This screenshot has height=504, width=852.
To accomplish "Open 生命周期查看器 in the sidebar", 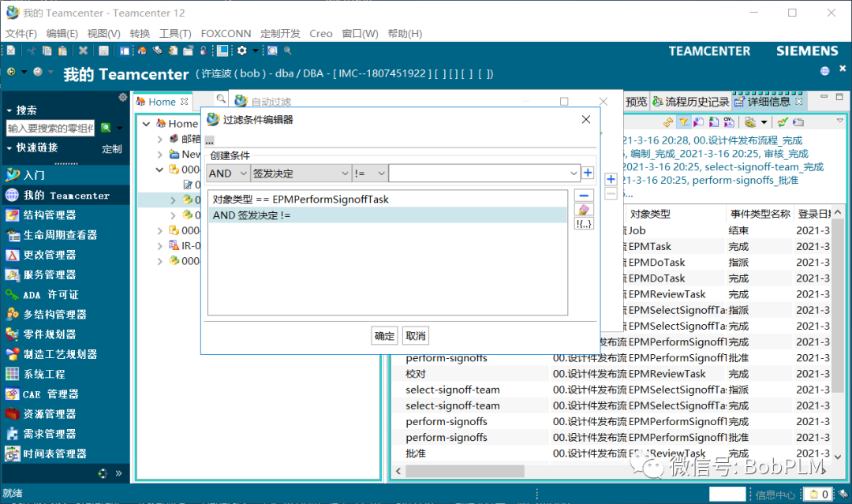I will point(65,235).
